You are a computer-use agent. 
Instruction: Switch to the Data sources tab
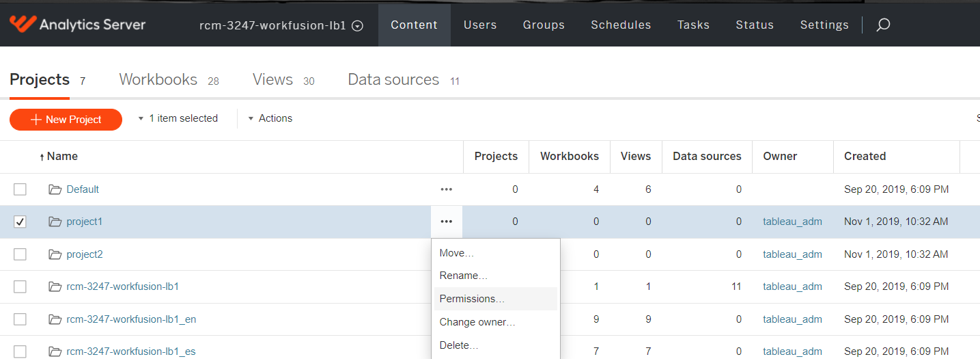point(404,80)
